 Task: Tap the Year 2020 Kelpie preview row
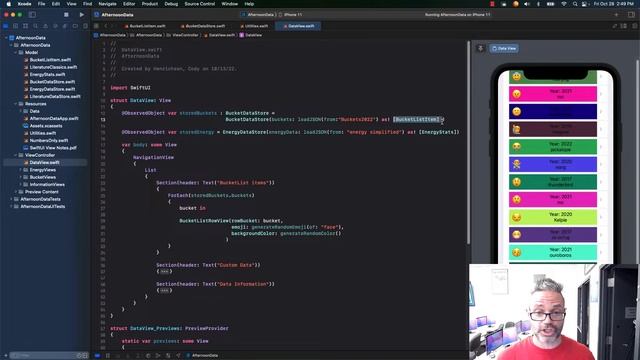[x=553, y=217]
